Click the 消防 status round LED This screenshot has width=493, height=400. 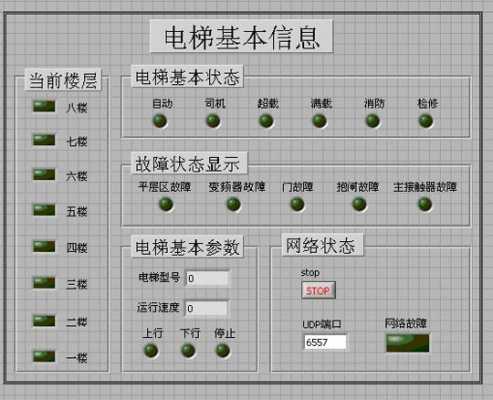point(373,121)
